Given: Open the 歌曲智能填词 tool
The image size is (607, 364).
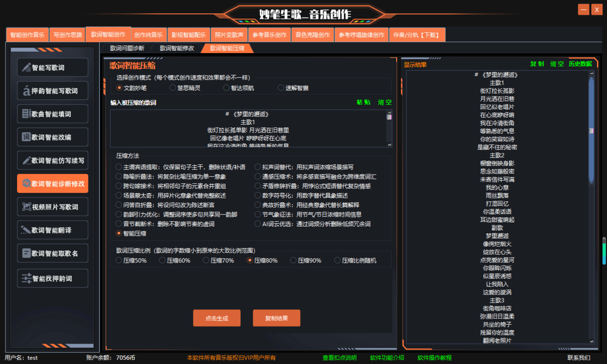Looking at the screenshot, I should (x=52, y=114).
